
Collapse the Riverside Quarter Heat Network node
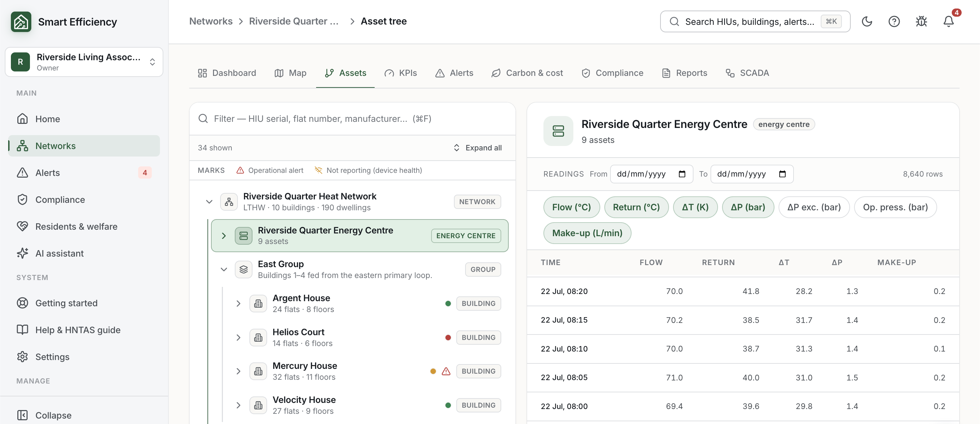click(x=209, y=202)
